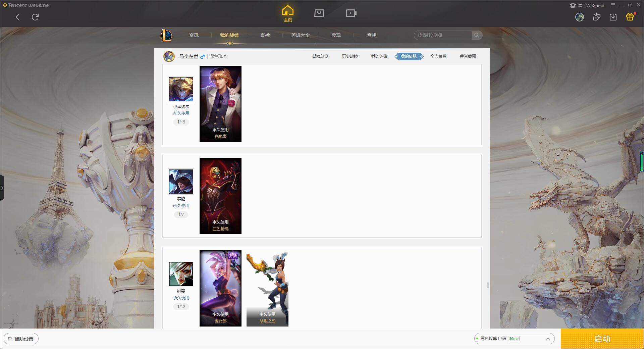Click the 黑色玫瑰 server name beside the username
644x349 pixels.
click(218, 56)
